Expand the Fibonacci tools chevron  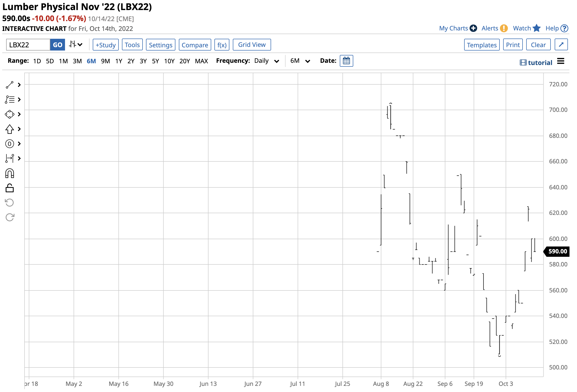pos(19,100)
